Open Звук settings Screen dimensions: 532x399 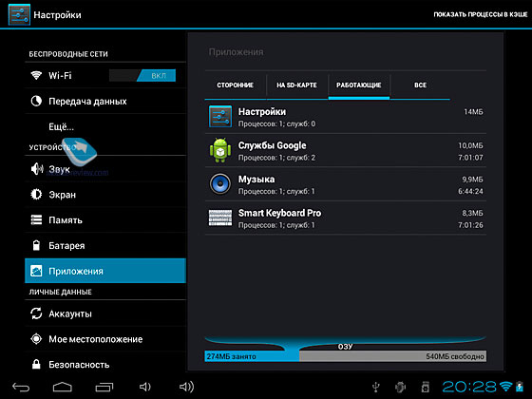[x=105, y=169]
